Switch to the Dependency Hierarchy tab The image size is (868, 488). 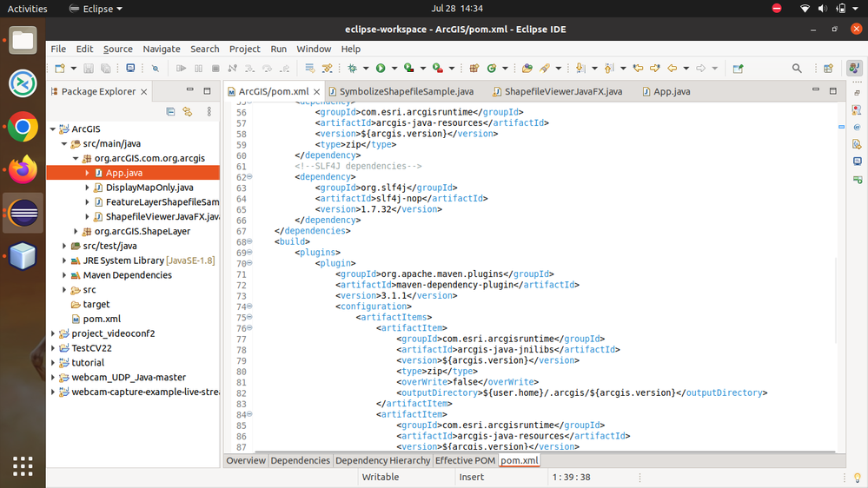click(382, 460)
